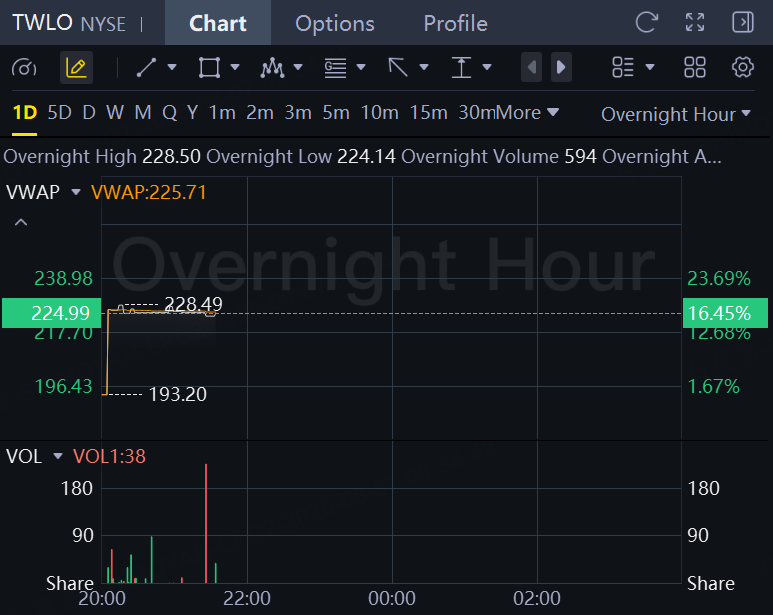
Task: Switch to the Chart tab
Action: pos(218,23)
